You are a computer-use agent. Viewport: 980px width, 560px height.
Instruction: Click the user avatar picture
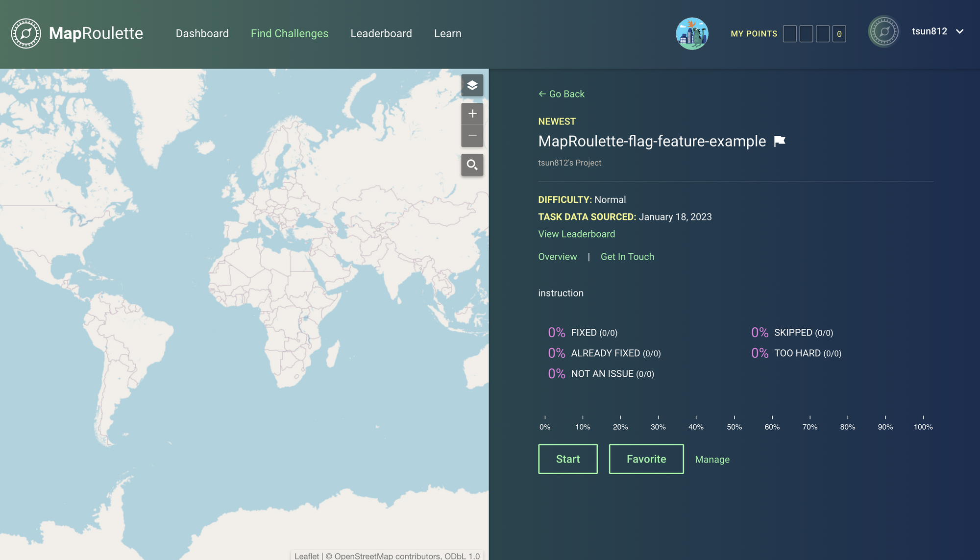[692, 34]
